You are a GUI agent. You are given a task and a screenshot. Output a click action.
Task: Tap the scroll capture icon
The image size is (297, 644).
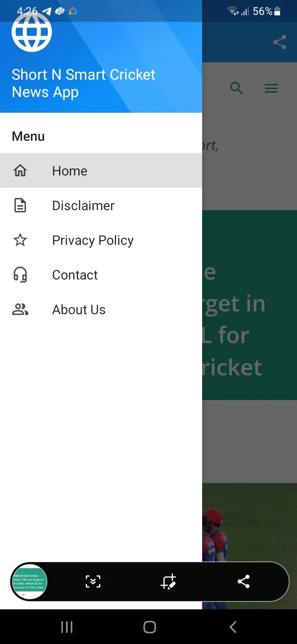[x=93, y=581]
